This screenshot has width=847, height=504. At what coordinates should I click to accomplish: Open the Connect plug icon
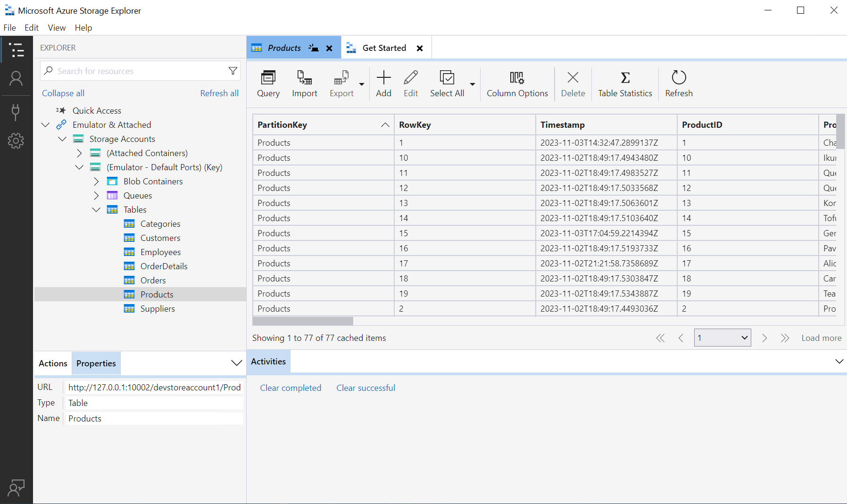tap(16, 112)
